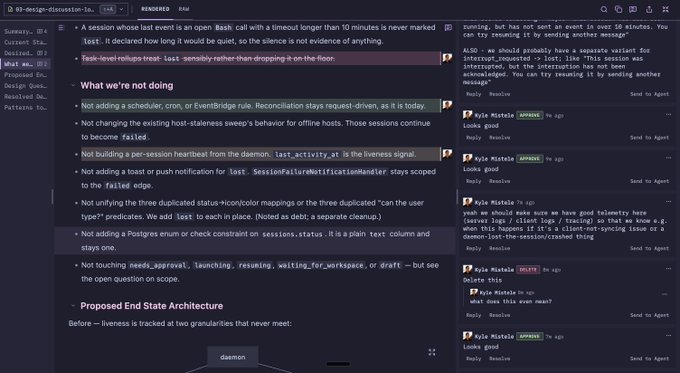Click the 'what does this even mean?' reply text
Viewport: 680px width, 373px height.
(511, 301)
